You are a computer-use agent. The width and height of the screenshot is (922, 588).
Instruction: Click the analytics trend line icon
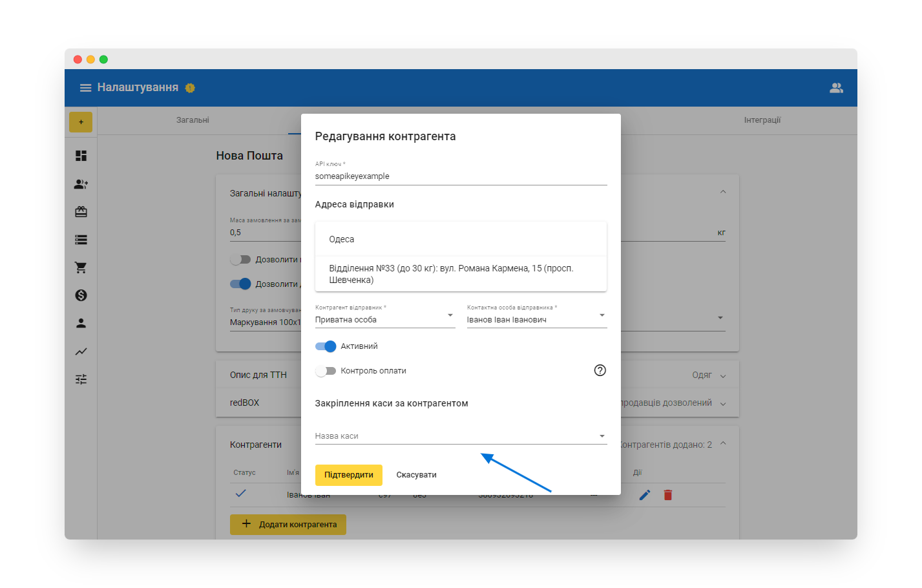pos(81,352)
